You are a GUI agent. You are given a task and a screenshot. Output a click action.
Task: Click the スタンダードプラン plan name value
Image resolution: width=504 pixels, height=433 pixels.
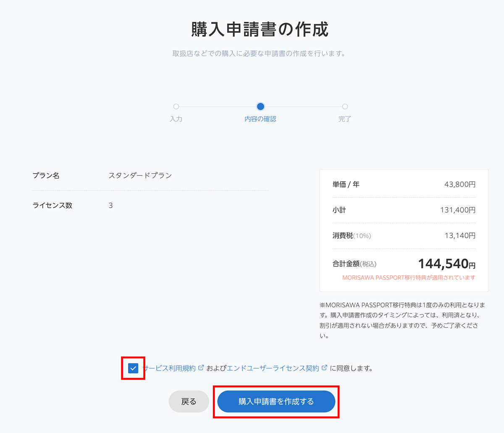(x=140, y=175)
